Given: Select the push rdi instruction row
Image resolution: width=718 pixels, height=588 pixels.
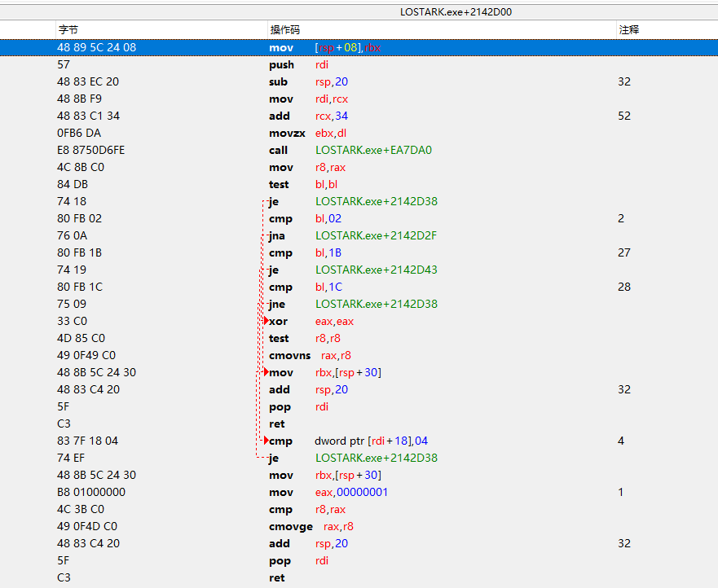Looking at the screenshot, I should click(359, 64).
